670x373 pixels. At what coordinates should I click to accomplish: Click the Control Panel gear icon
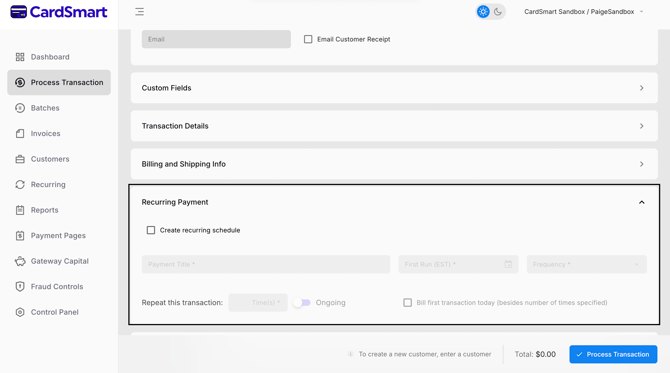click(x=20, y=312)
